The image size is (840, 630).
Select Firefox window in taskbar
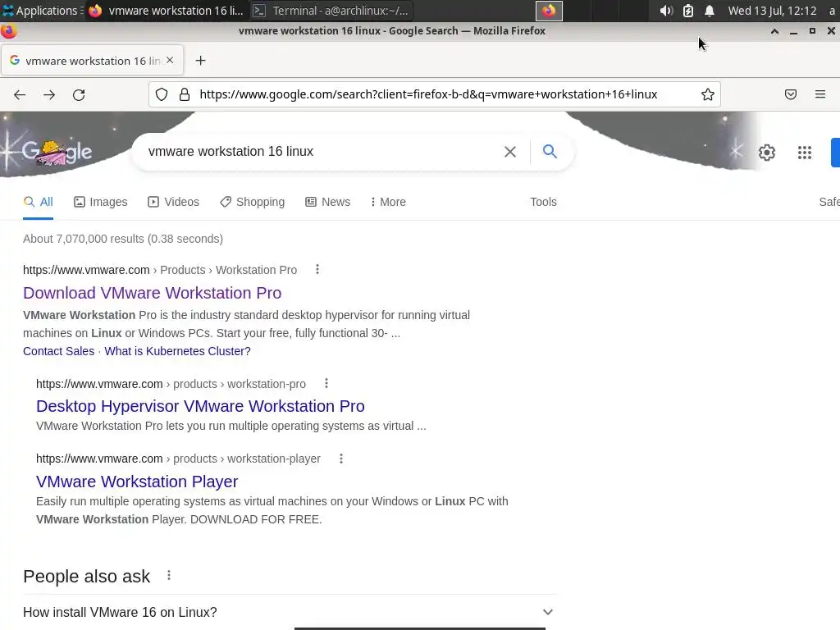166,11
